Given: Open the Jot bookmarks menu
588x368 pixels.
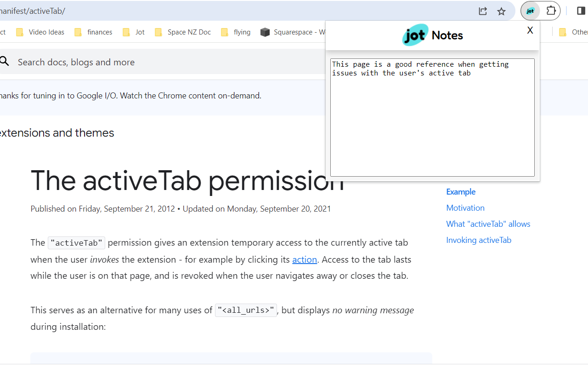Looking at the screenshot, I should point(133,32).
